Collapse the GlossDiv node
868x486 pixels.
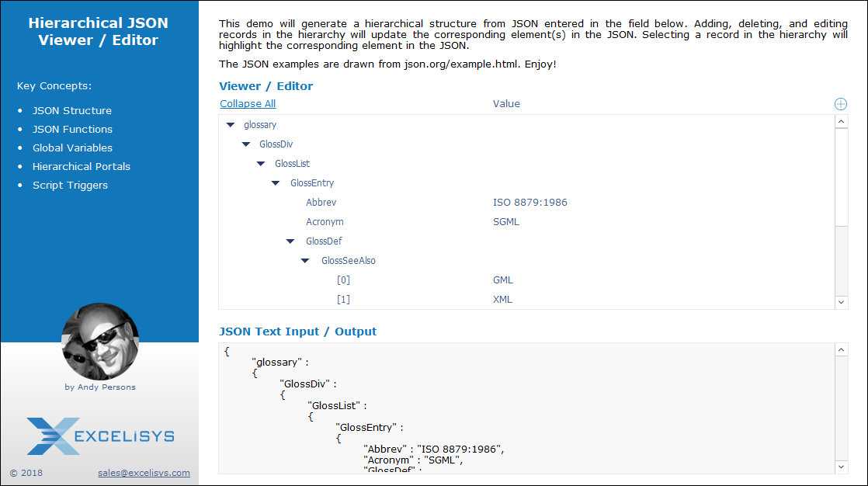246,144
